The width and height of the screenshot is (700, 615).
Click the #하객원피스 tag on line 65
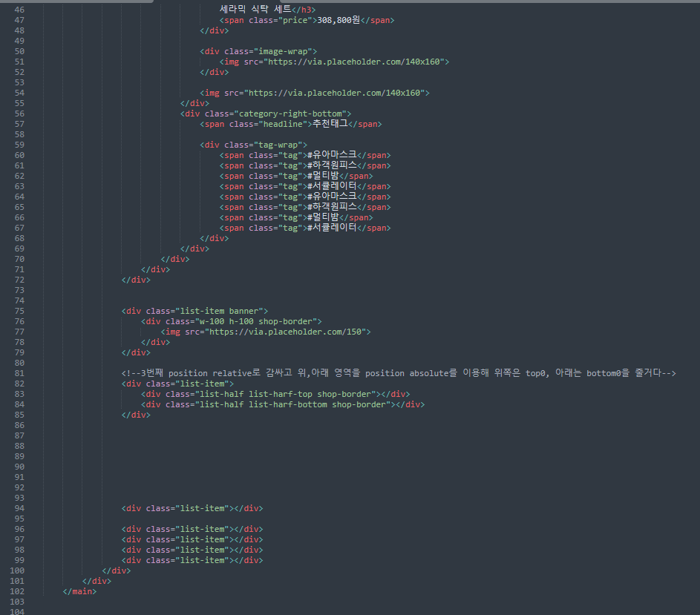click(332, 207)
